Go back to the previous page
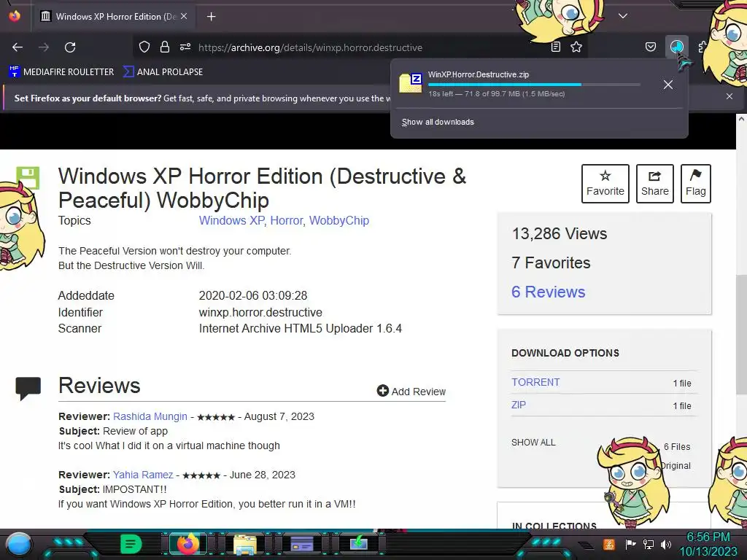 [18, 47]
